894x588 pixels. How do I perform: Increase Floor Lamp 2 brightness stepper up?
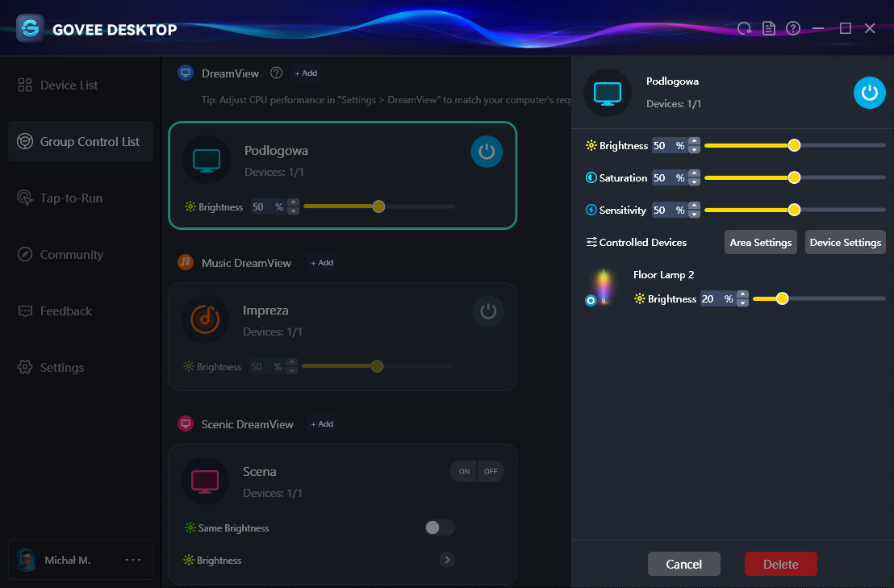coord(742,294)
